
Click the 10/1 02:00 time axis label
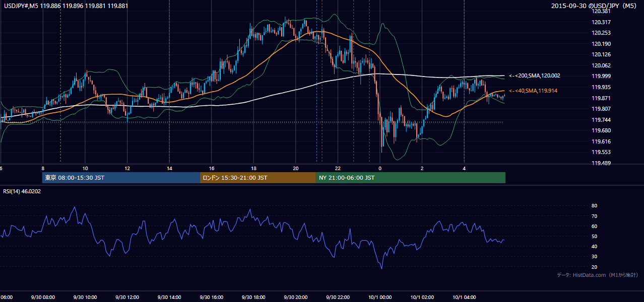(422, 297)
